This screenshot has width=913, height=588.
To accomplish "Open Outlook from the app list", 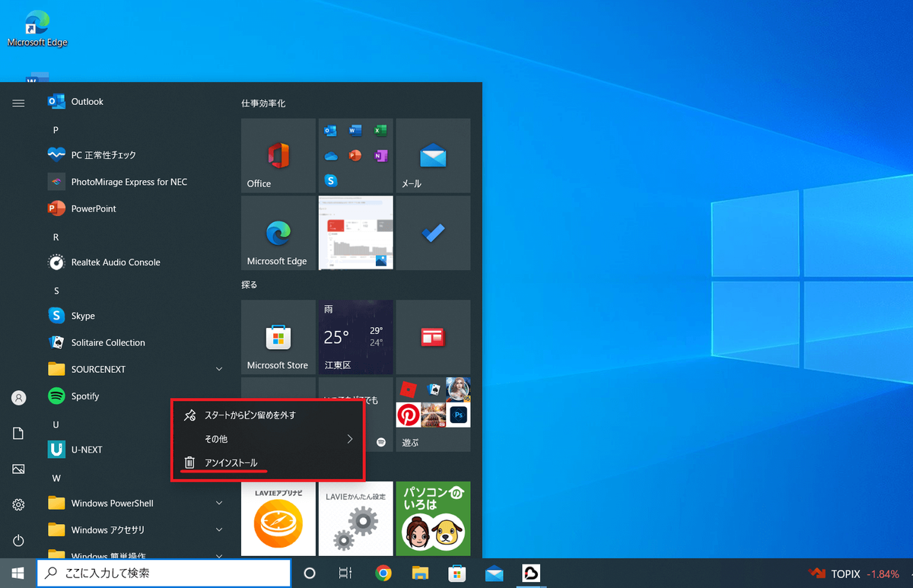I will tap(137, 101).
